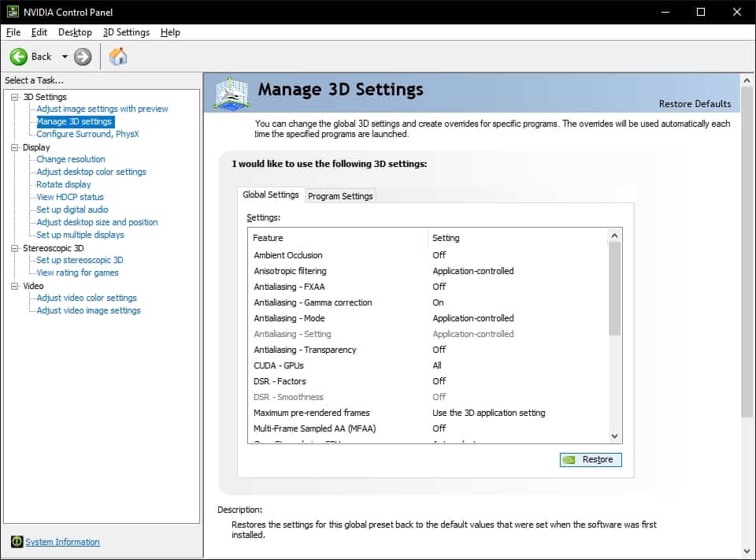The image size is (756, 560).
Task: Select the CUDA - GPUs feature row
Action: (428, 365)
